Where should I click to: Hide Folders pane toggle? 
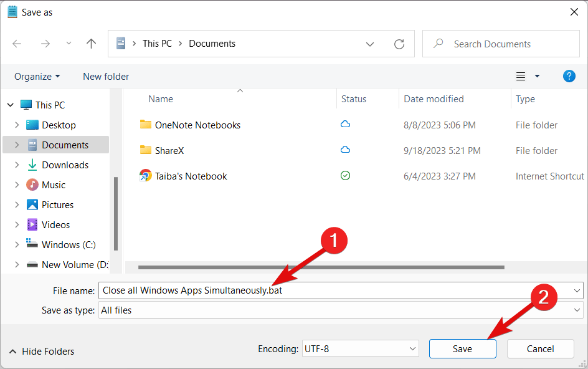tap(42, 352)
